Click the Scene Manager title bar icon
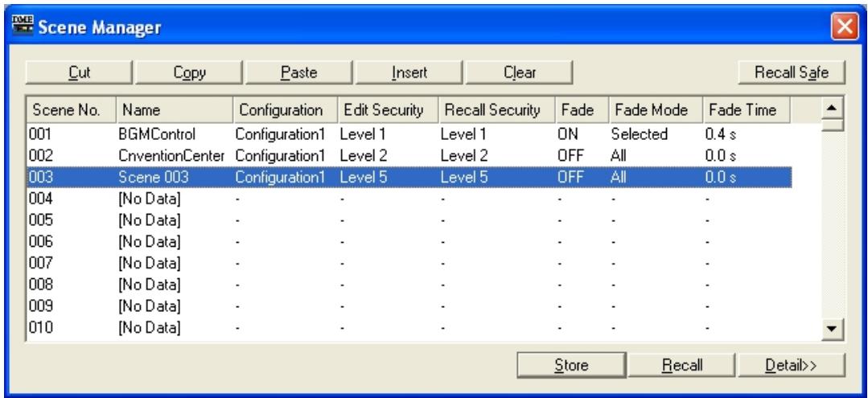The image size is (868, 398). (23, 26)
